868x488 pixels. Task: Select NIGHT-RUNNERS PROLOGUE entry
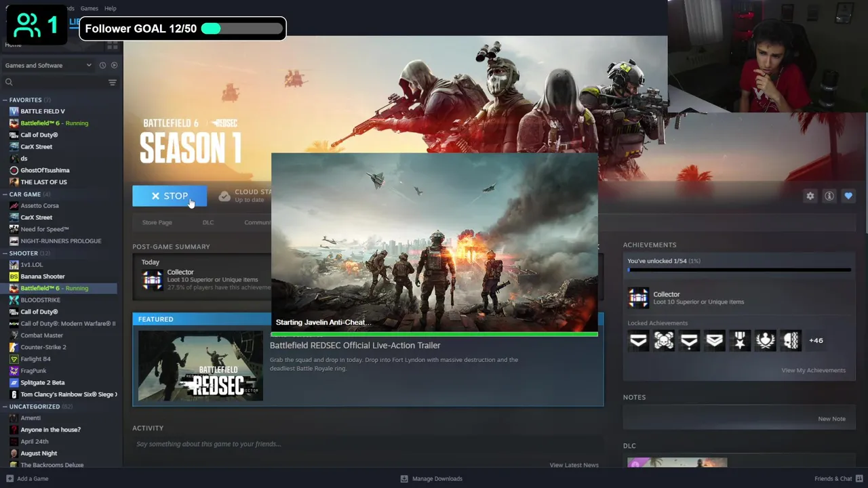coord(61,241)
